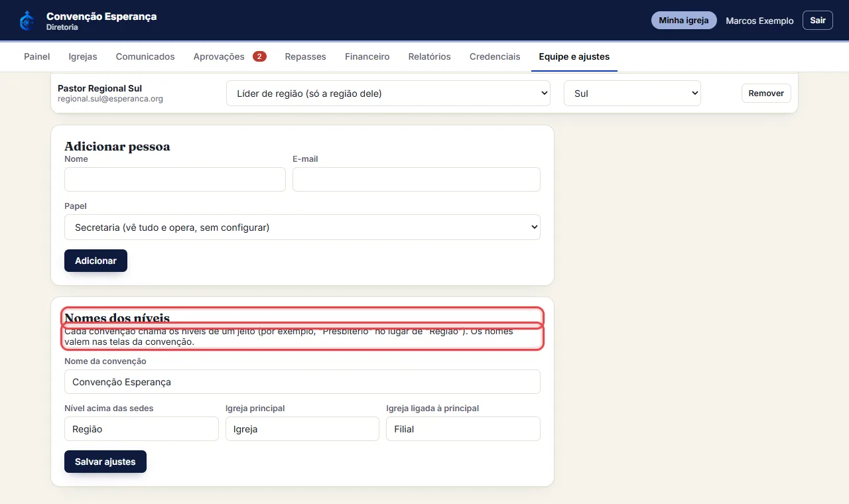Open the Sul region dropdown
This screenshot has width=849, height=504.
click(x=632, y=94)
